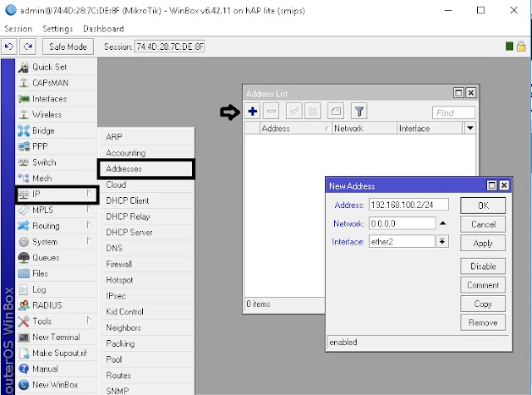
Task: Select Cloud in IP submenu
Action: pyautogui.click(x=146, y=185)
